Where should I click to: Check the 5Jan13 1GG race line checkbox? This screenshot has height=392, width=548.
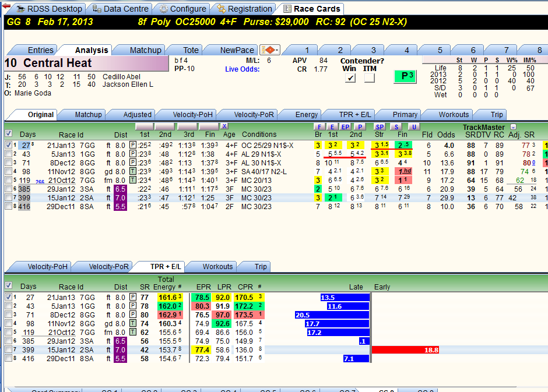[8, 154]
